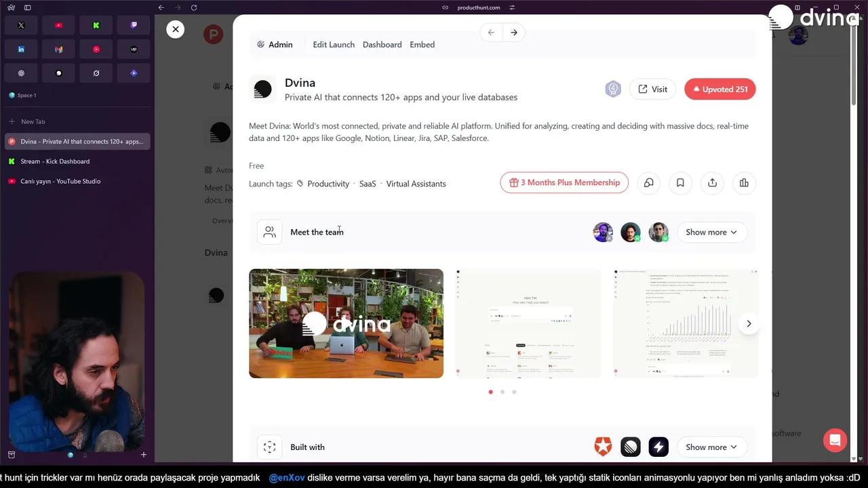
Task: Open the bar chart screenshot thumbnail
Action: click(686, 323)
